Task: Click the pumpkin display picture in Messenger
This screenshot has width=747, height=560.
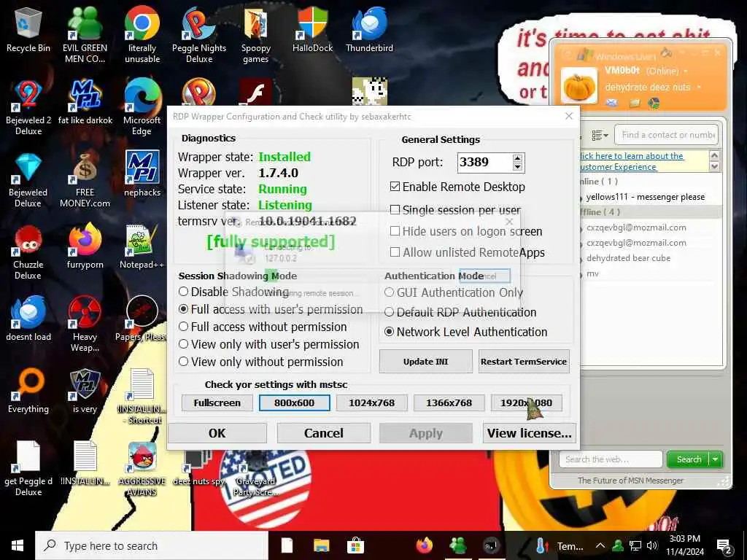Action: click(x=579, y=86)
